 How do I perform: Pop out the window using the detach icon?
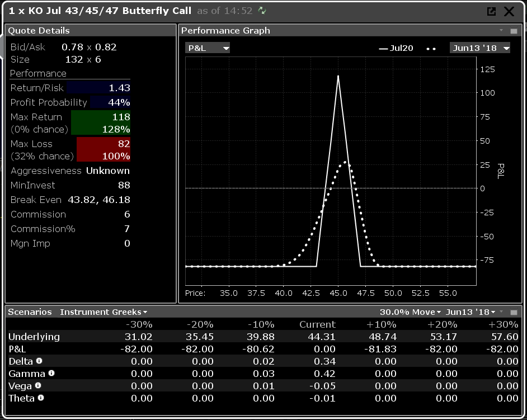[491, 11]
